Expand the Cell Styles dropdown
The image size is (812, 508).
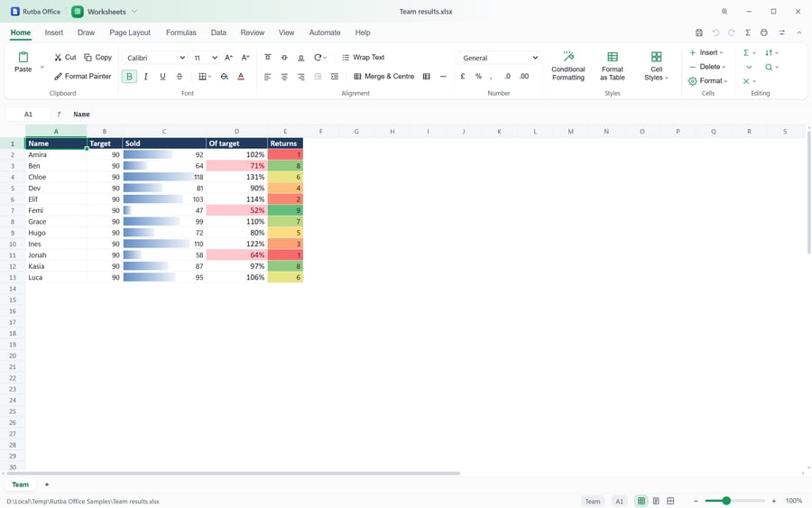coord(656,66)
